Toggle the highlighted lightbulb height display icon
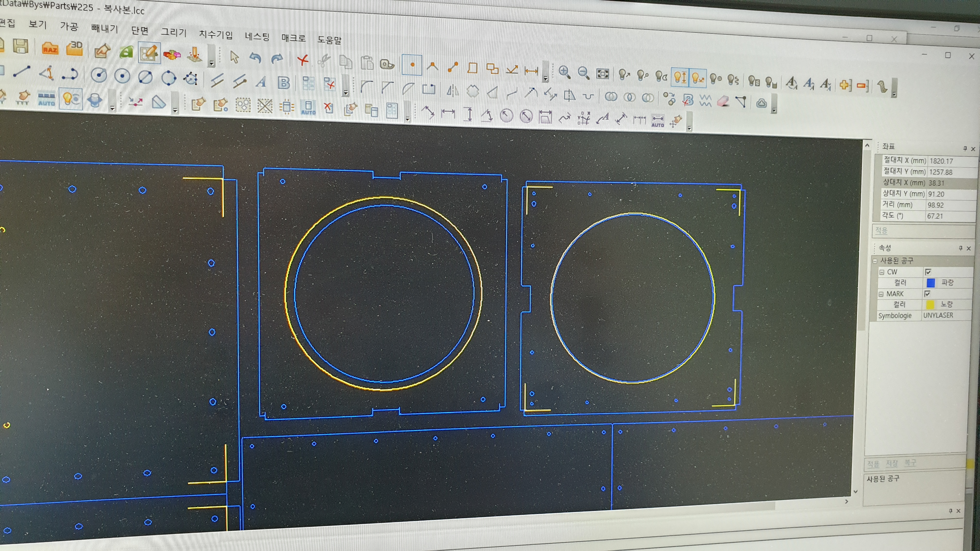This screenshot has height=551, width=980. (680, 77)
